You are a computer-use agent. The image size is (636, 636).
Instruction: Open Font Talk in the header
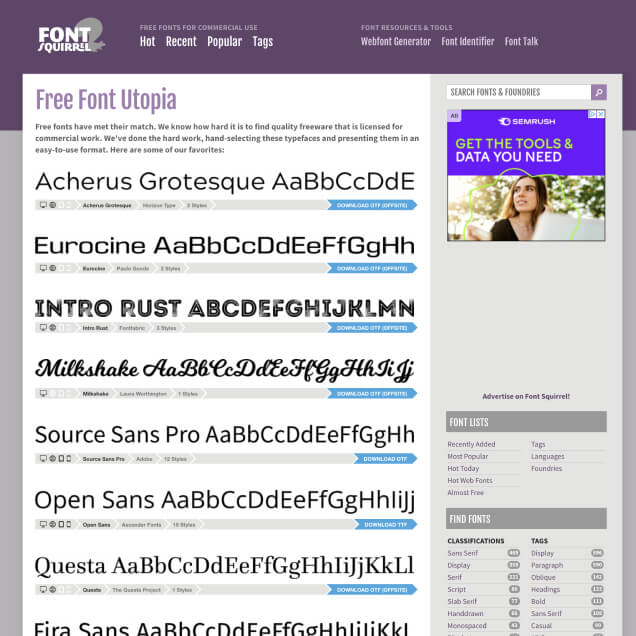pos(521,41)
